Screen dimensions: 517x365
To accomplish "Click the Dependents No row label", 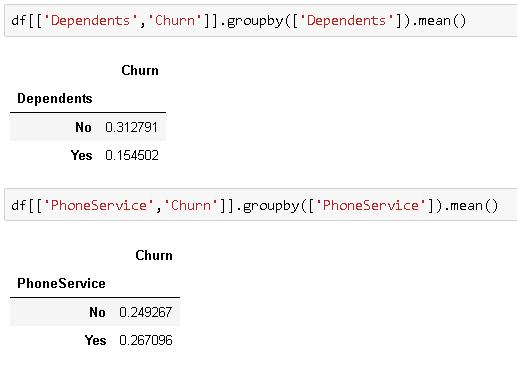I will pyautogui.click(x=83, y=127).
